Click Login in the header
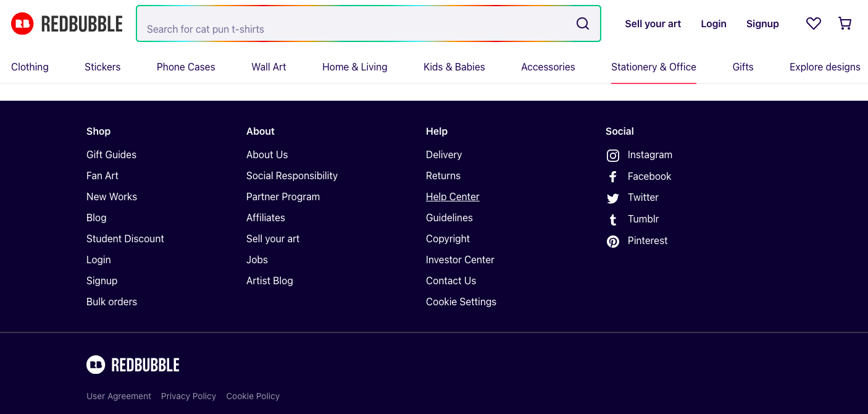This screenshot has width=868, height=414. (714, 23)
